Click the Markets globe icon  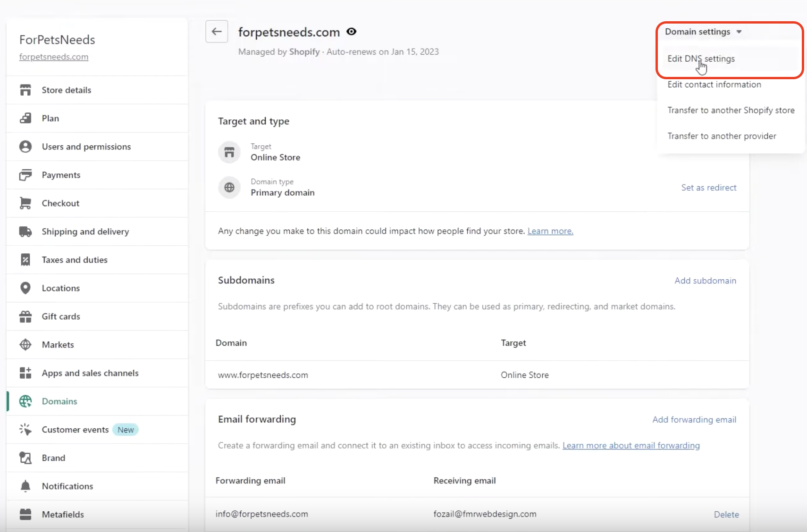coord(25,345)
